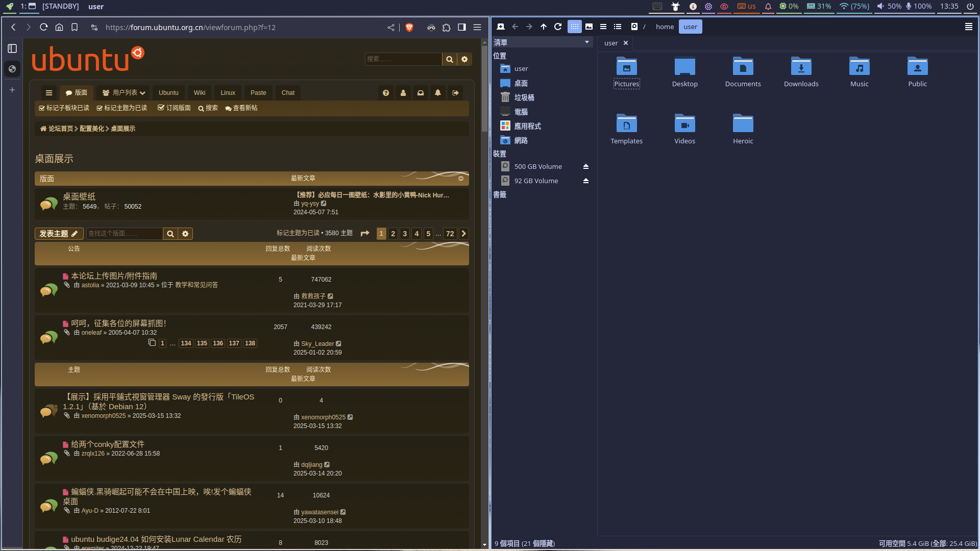The height and width of the screenshot is (551, 980).
Task: Open the 桌面壁纸 subforum link
Action: (x=79, y=197)
